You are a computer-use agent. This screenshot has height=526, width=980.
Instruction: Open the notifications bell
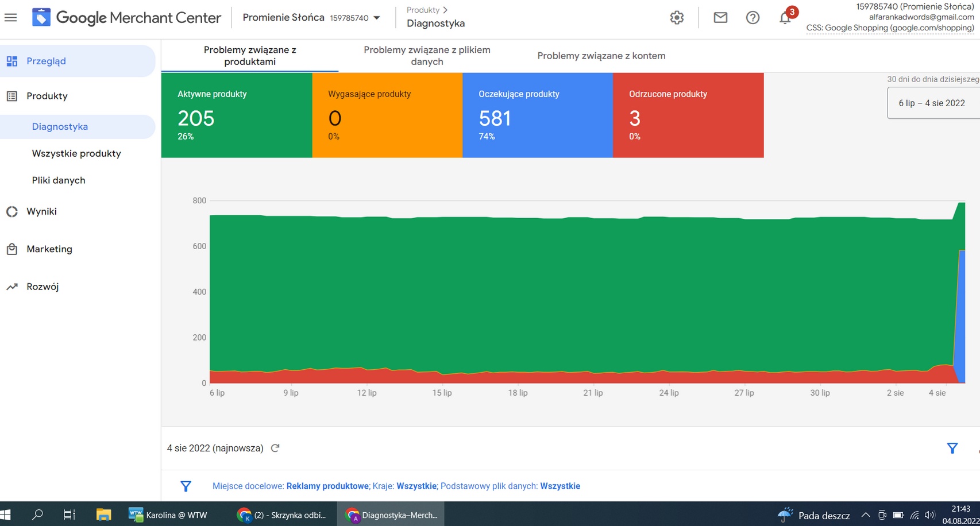[x=785, y=18]
